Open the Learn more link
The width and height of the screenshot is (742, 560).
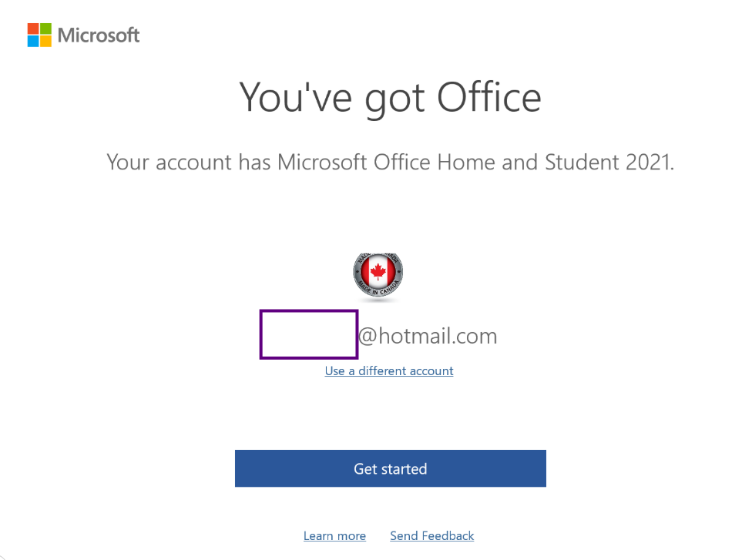[334, 536]
